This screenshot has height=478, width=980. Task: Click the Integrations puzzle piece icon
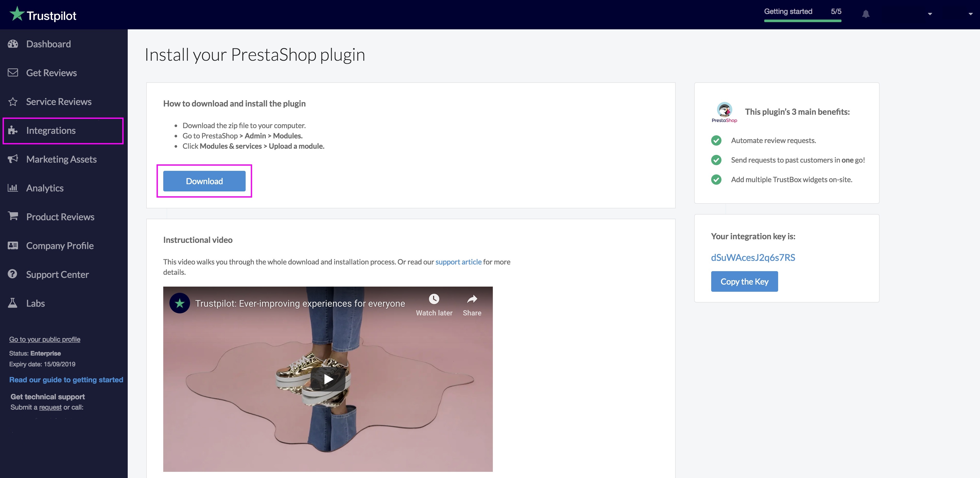tap(13, 130)
